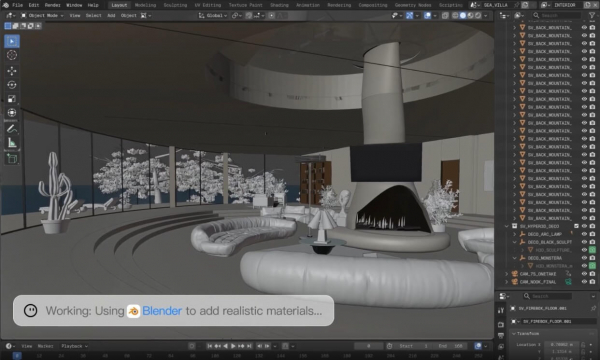
Task: Expand DECO_ARC_LAMP in outliner
Action: tap(515, 234)
